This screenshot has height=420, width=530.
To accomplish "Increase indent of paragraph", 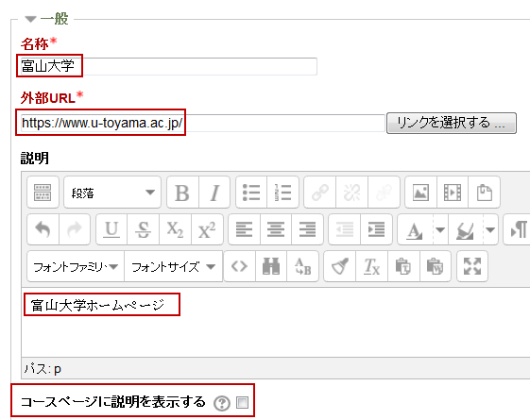I will pyautogui.click(x=376, y=229).
